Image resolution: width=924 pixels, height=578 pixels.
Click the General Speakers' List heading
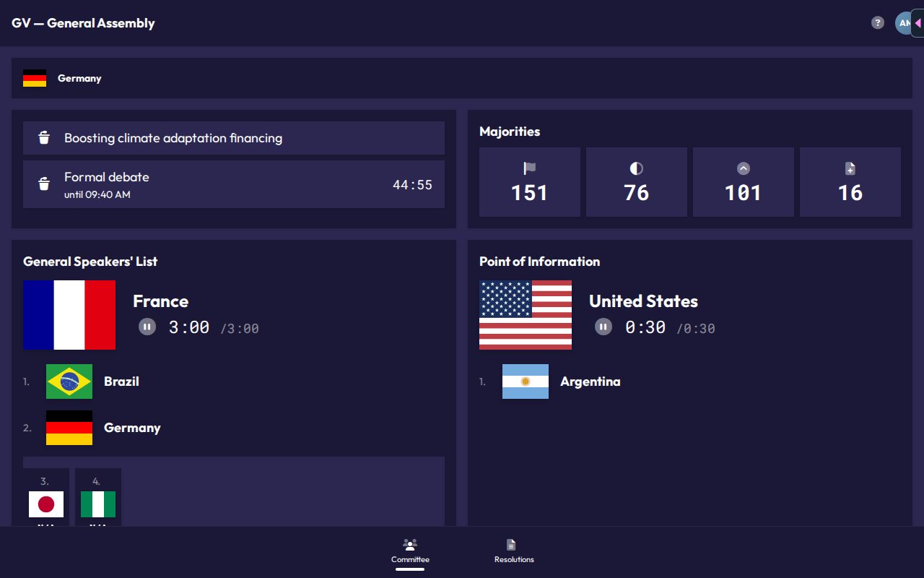90,262
